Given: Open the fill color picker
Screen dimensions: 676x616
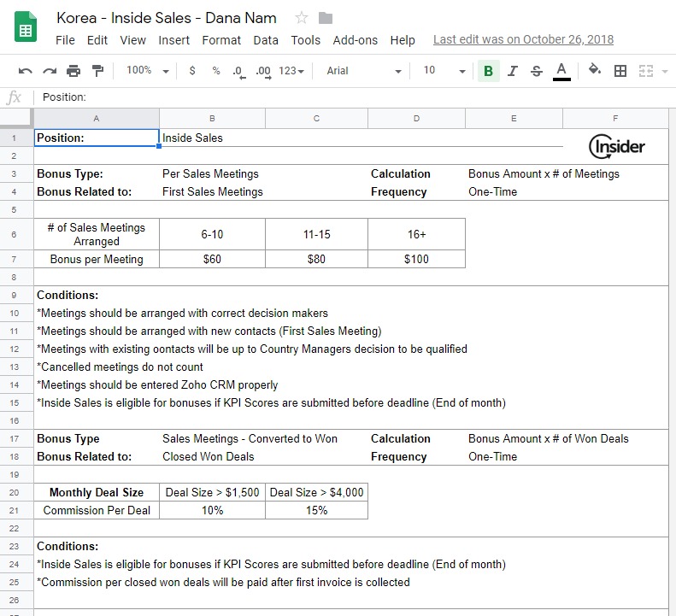Looking at the screenshot, I should [595, 71].
